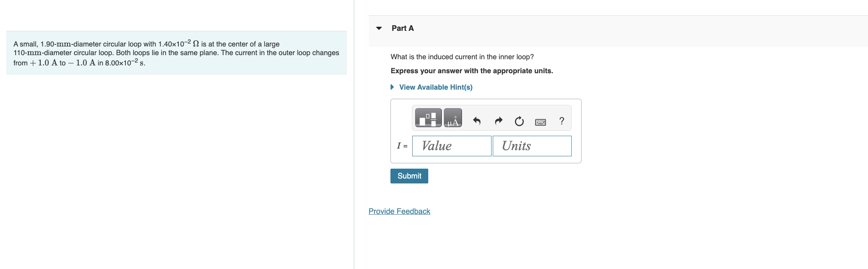Click the induced current question text
This screenshot has width=868, height=269.
point(462,57)
